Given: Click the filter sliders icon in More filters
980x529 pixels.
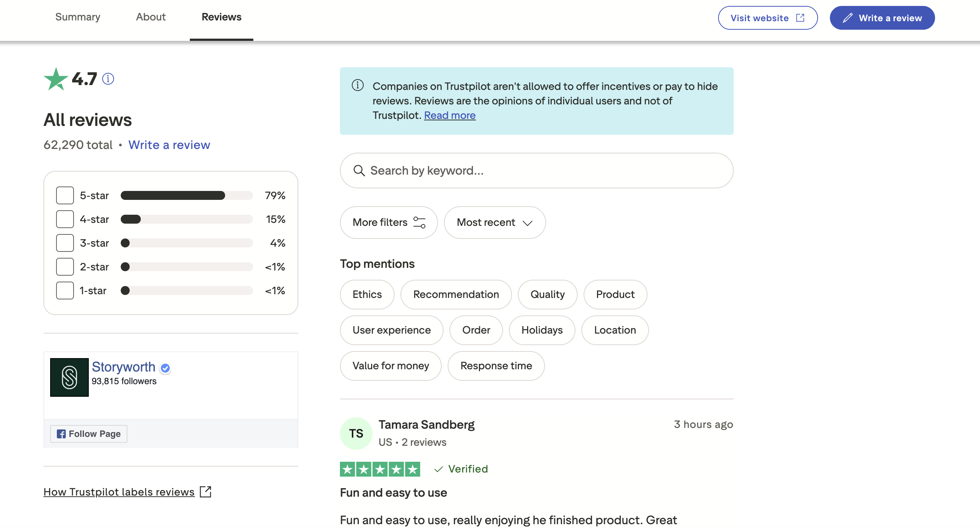Looking at the screenshot, I should [x=419, y=223].
